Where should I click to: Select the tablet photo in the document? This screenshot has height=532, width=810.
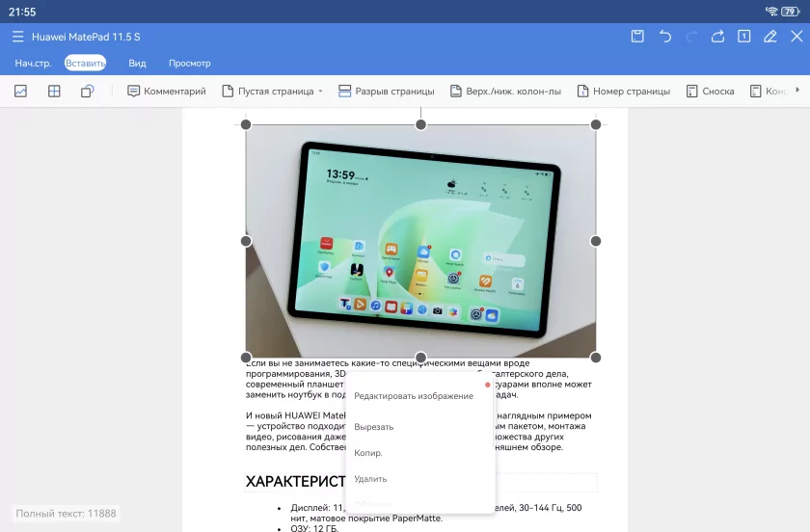(421, 241)
